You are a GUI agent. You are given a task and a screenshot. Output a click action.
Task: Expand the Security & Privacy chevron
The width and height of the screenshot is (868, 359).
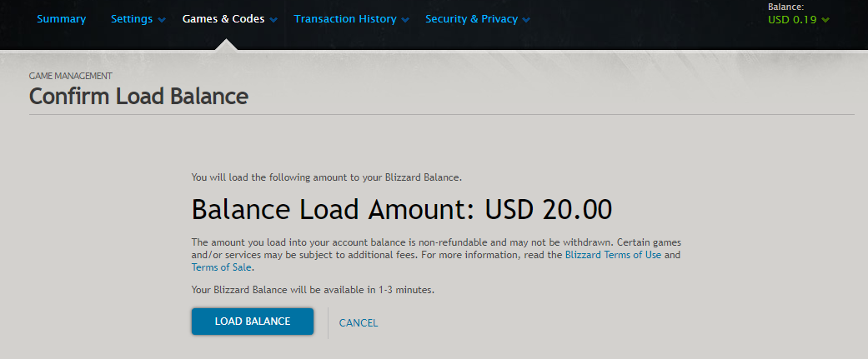(x=526, y=20)
